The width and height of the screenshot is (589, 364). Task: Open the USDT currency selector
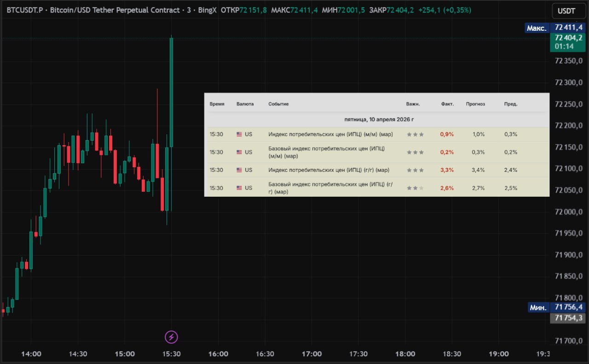(566, 11)
